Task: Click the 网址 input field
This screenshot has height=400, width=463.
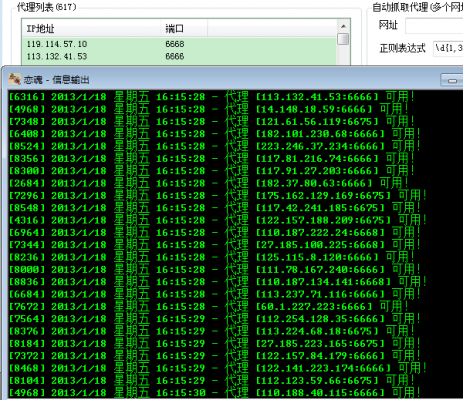Action: (x=434, y=26)
